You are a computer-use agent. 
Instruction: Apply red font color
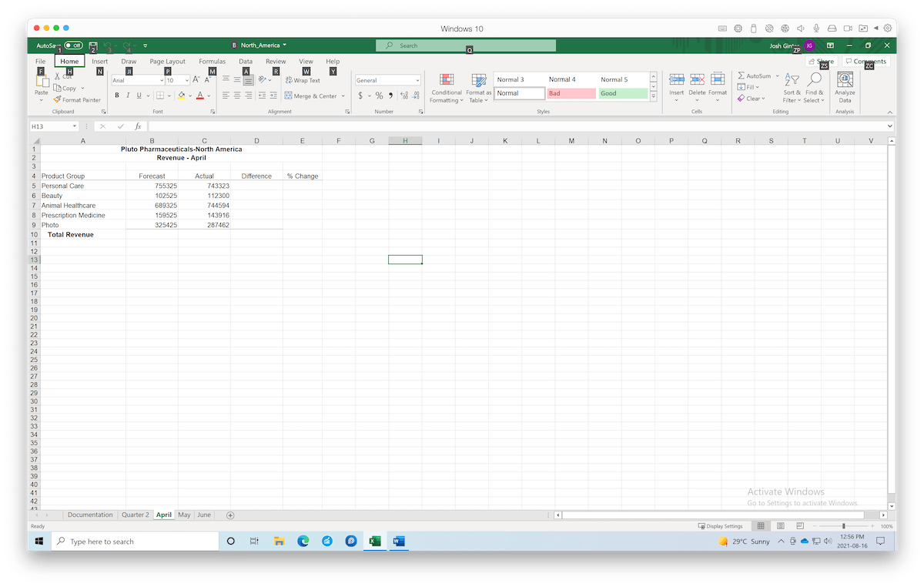click(199, 96)
